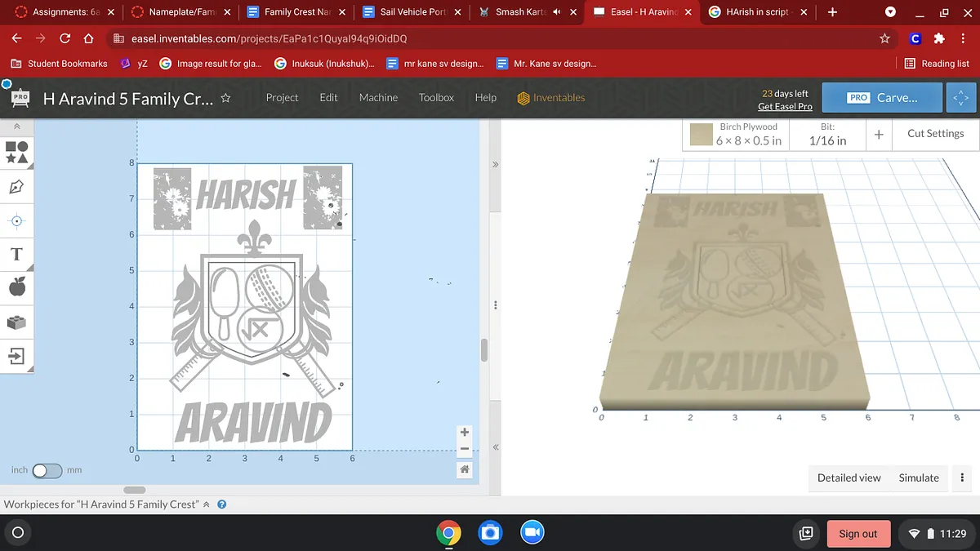Image resolution: width=980 pixels, height=551 pixels.
Task: Select the Pen drawing tool
Action: point(17,187)
